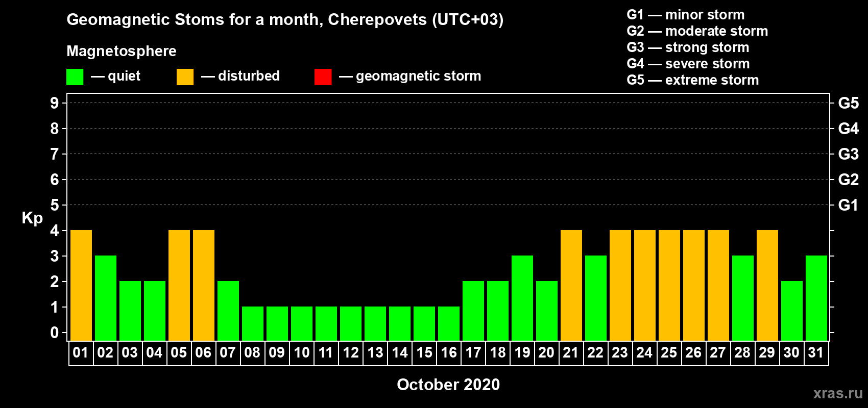Click the chart title mentioning Cherepovets
The image size is (868, 408).
coord(285,19)
